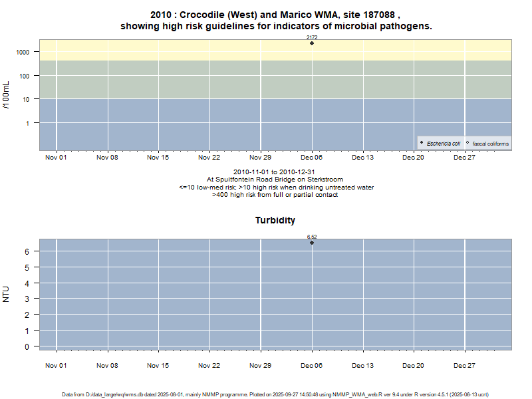Click the yellow high-risk band

(166, 50)
